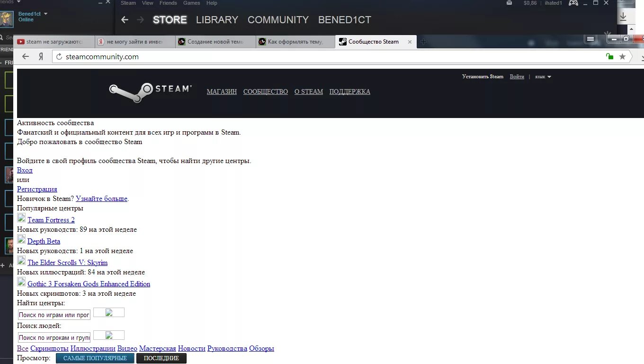Select the 'Мастерская' filter link
Viewport: 644px width, 364px height.
pos(158,348)
